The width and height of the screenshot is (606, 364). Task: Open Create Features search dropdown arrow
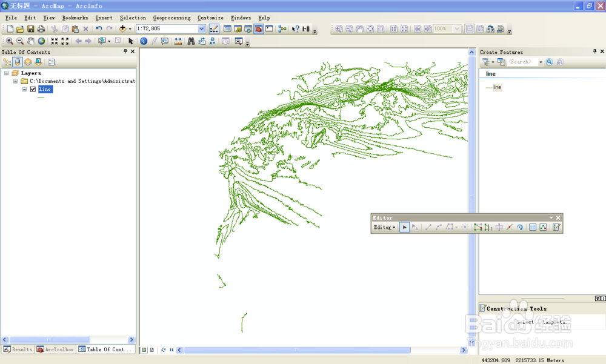point(541,62)
